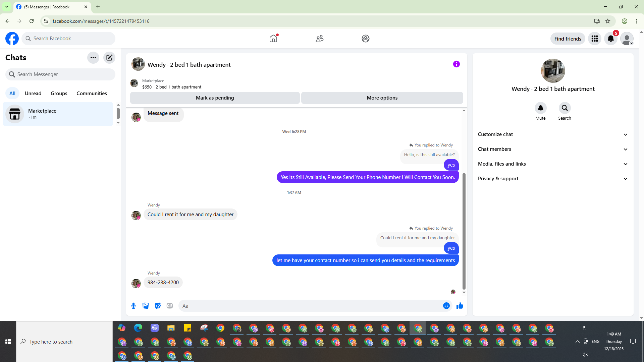Switch to the Unread chats tab

pyautogui.click(x=33, y=94)
